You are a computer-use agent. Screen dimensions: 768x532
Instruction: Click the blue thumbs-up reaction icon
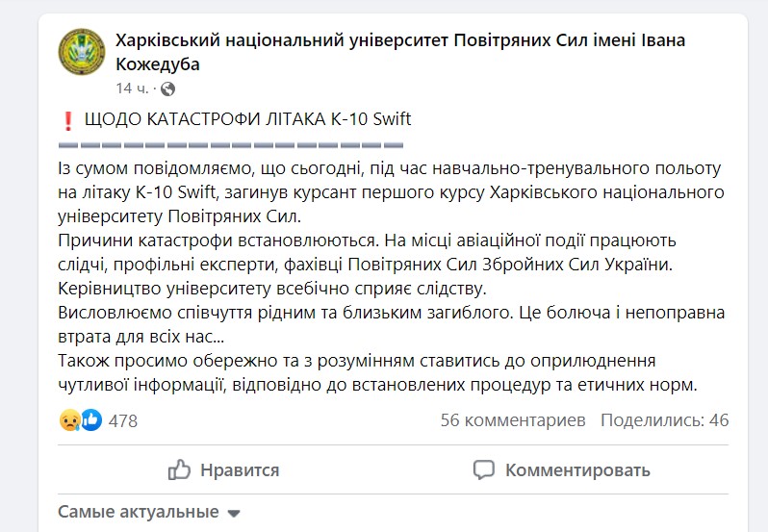91,419
